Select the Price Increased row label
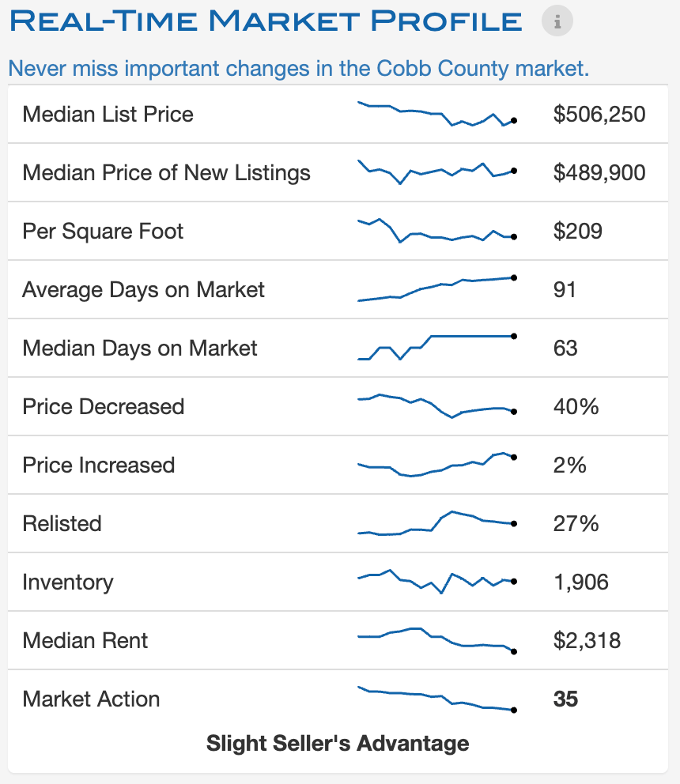 point(98,465)
